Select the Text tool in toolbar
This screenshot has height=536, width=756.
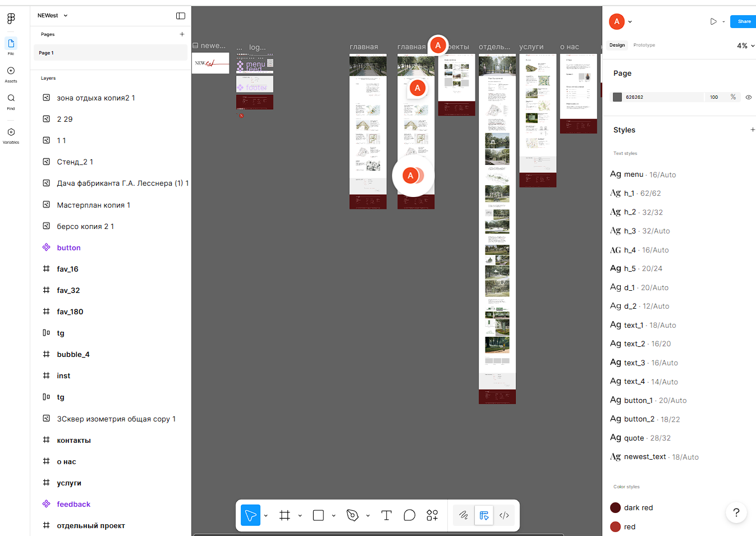tap(386, 515)
